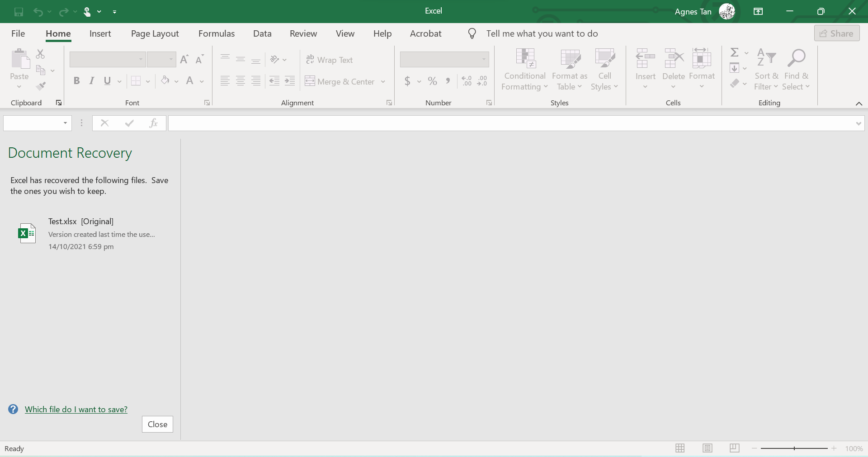Click the Share button
Image resolution: width=868 pixels, height=457 pixels.
[837, 33]
